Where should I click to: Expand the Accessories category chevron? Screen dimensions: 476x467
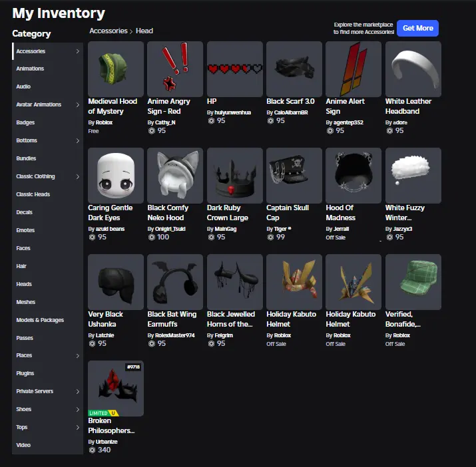pyautogui.click(x=78, y=51)
